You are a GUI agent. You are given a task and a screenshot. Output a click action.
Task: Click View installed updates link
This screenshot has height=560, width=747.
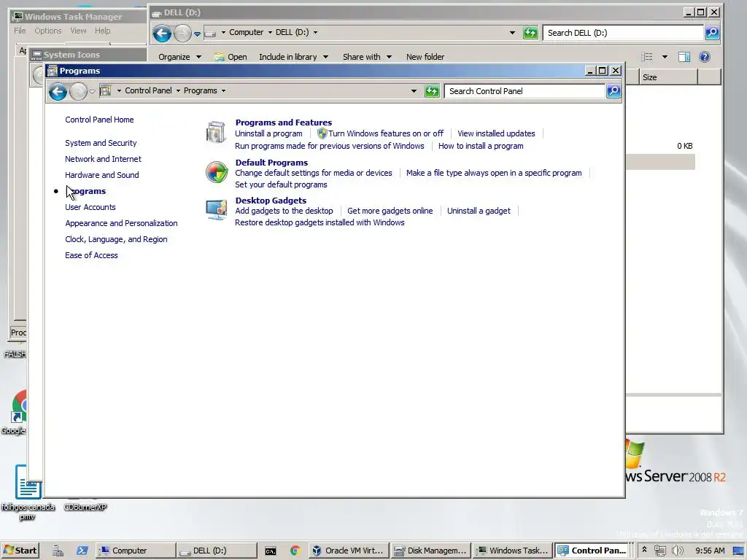pos(496,133)
